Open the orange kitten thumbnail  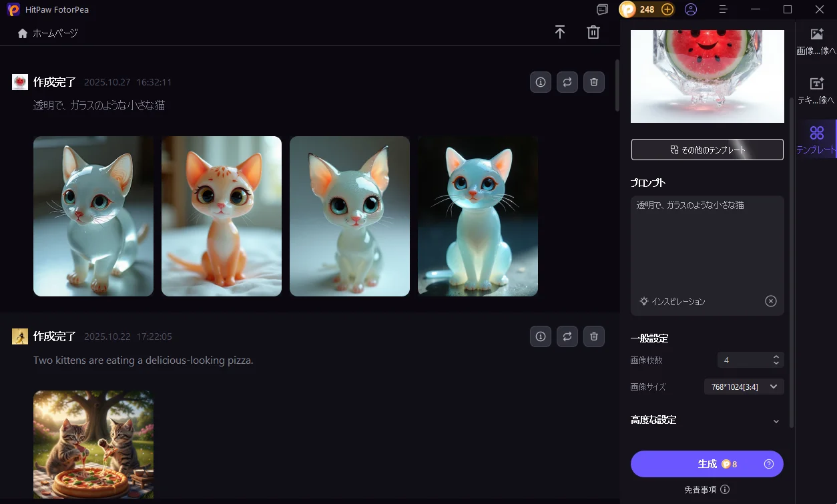[221, 216]
